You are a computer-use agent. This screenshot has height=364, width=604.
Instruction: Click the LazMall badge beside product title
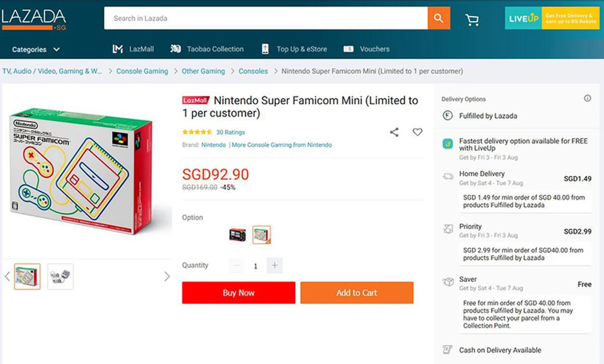pos(195,100)
